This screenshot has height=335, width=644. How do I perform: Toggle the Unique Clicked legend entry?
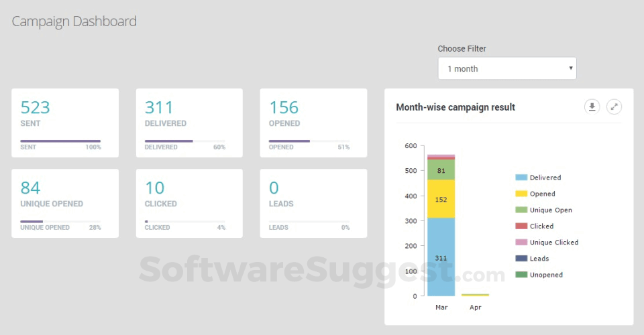point(547,242)
